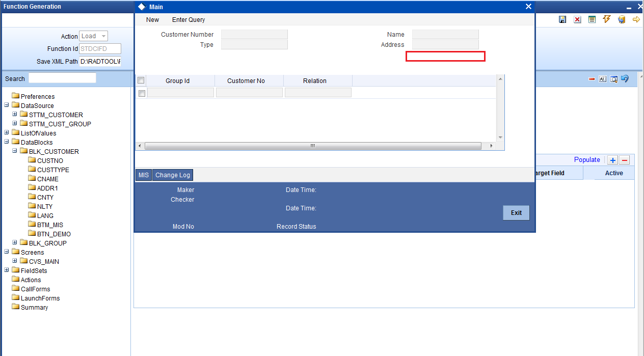Select NLTY in the tree
This screenshot has height=356, width=644.
pyautogui.click(x=45, y=207)
